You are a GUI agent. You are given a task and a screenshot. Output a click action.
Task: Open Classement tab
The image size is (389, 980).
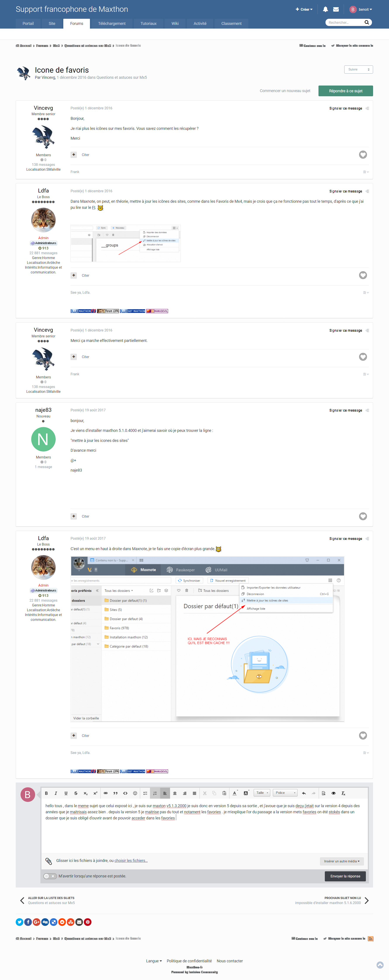click(x=231, y=24)
